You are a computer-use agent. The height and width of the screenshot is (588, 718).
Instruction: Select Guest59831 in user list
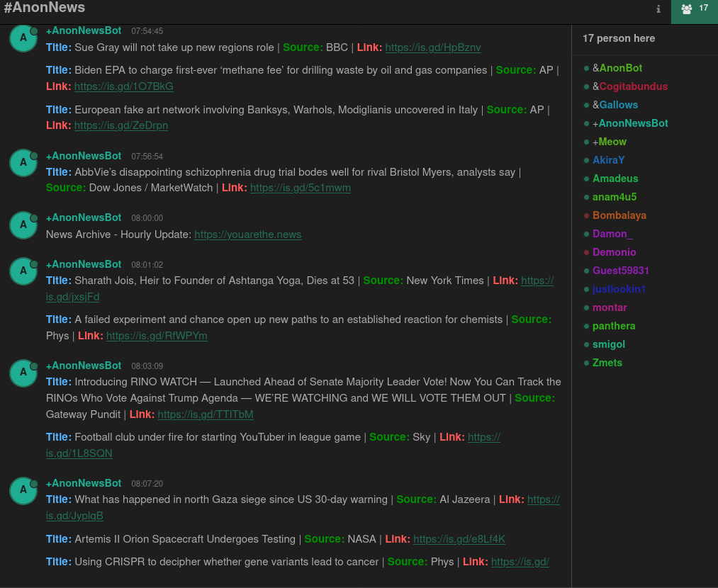pos(620,271)
